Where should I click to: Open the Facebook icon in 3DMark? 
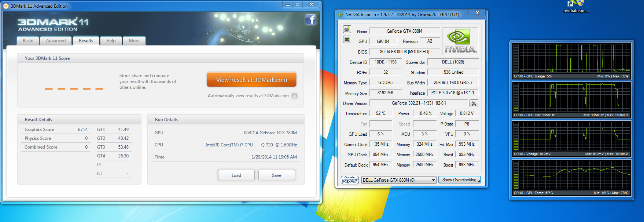click(310, 19)
